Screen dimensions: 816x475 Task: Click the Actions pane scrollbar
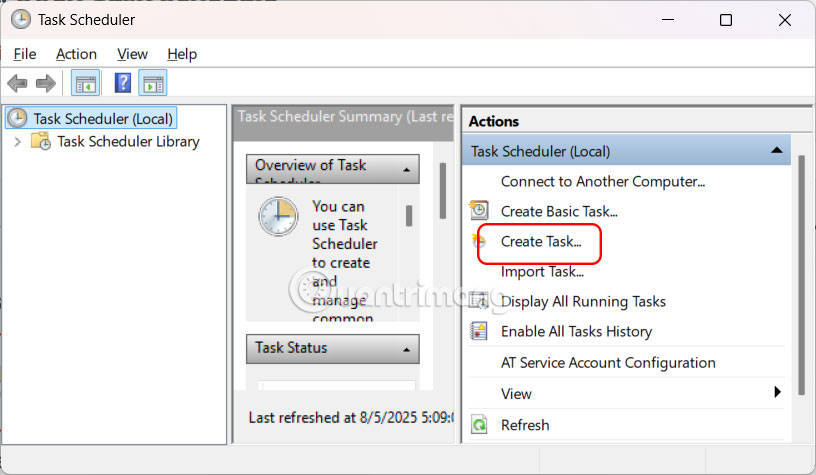pos(801,276)
